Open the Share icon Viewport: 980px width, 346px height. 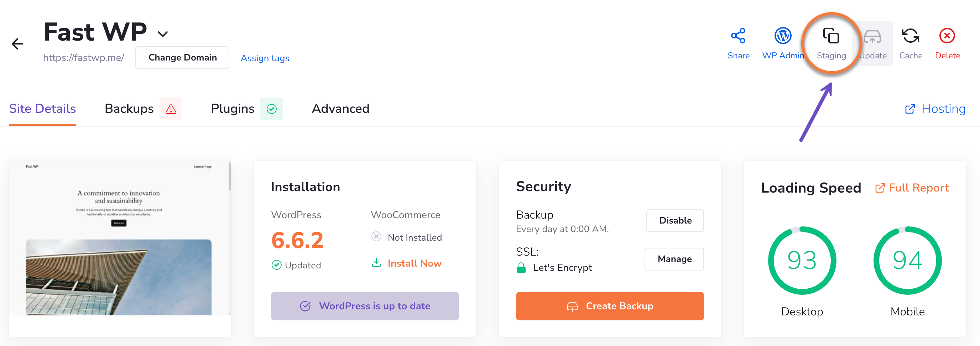[x=738, y=36]
